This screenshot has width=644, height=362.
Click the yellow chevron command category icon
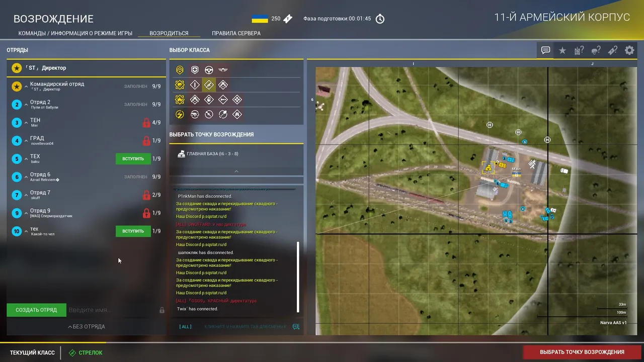coord(180,70)
